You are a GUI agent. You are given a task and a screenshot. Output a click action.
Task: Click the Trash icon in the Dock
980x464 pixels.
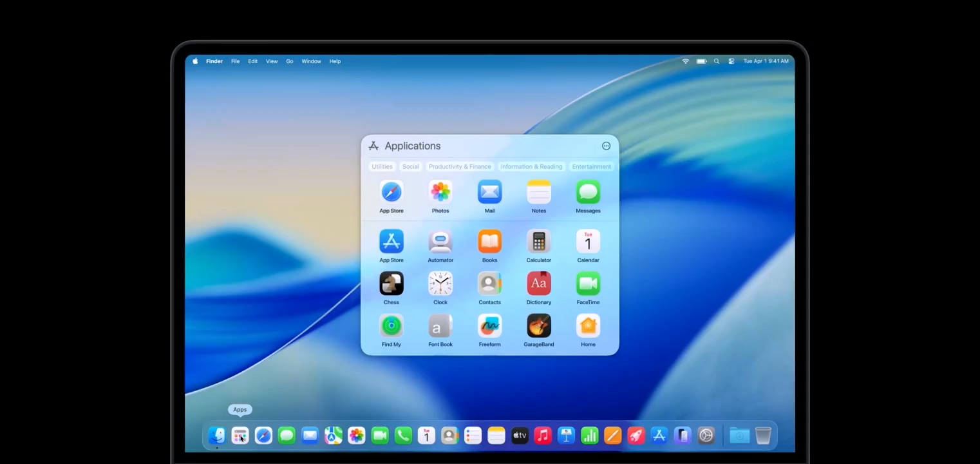(762, 436)
